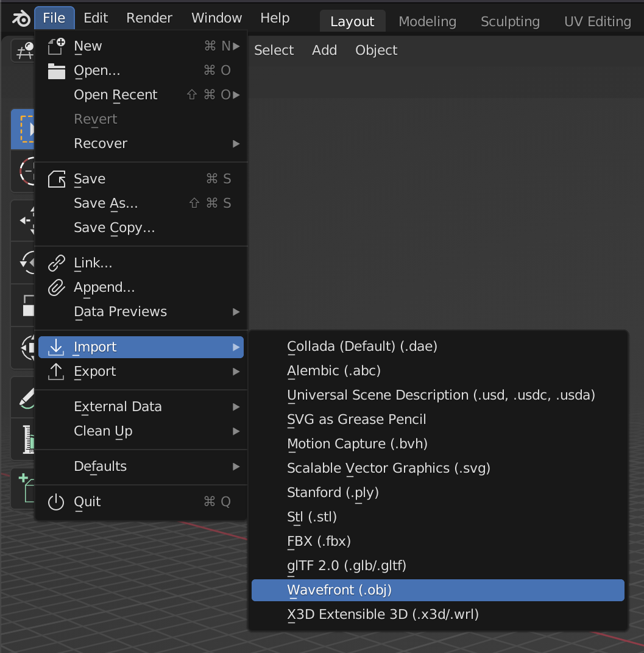This screenshot has height=653, width=644.
Task: Open the Render menu
Action: [149, 18]
